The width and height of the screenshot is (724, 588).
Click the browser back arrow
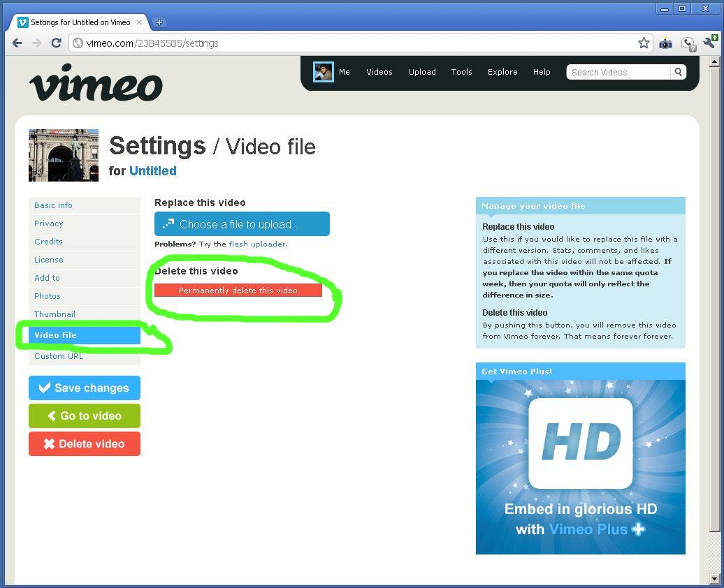[x=17, y=43]
